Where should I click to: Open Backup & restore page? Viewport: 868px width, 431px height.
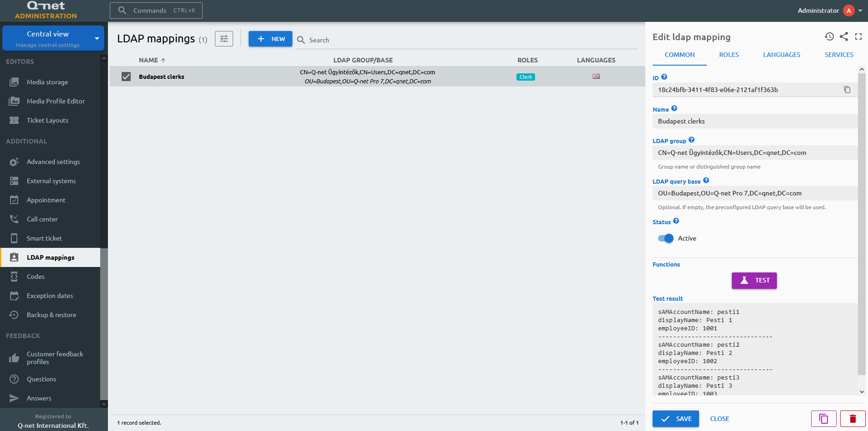(x=50, y=315)
